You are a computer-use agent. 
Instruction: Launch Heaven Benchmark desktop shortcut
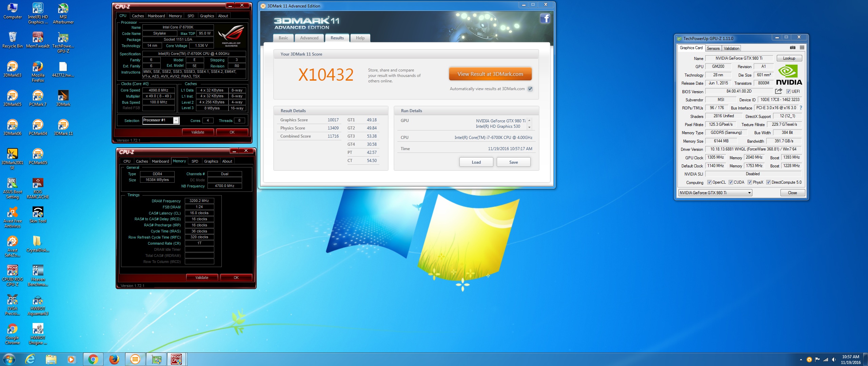pos(38,276)
